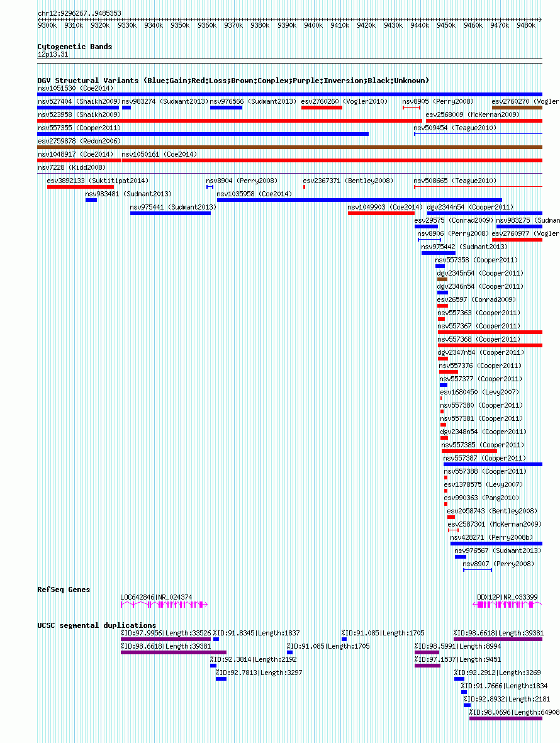Open esv2568009 (McKernan2009) variant details
This screenshot has height=743, width=560.
tap(484, 121)
